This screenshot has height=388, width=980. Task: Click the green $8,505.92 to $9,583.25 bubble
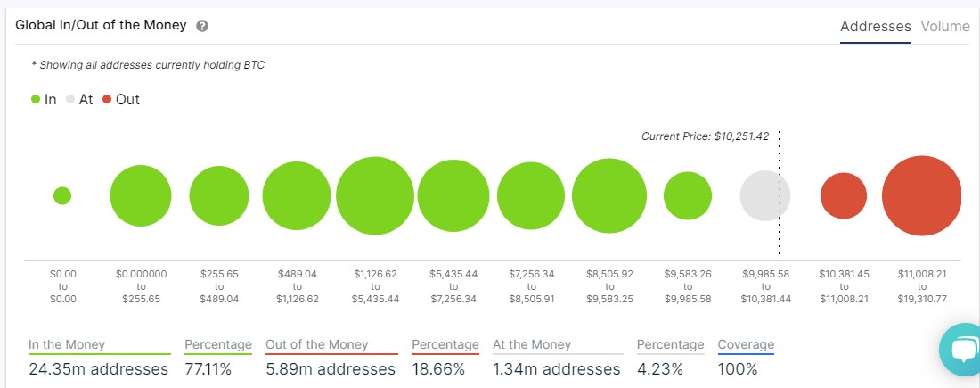coord(609,195)
